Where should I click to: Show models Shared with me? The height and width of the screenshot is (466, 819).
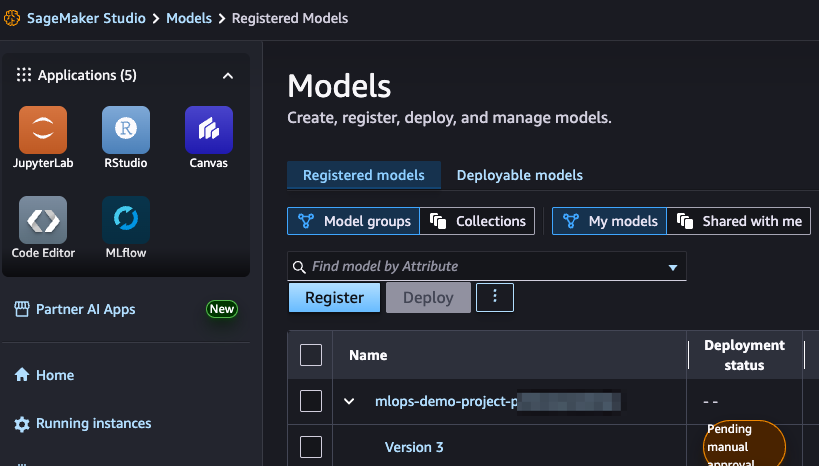[x=739, y=221]
